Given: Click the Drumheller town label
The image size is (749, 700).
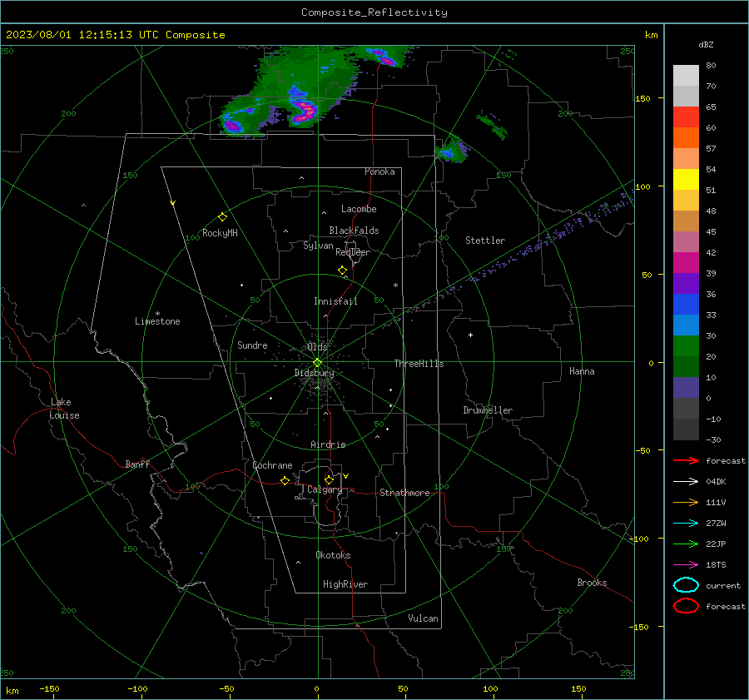Looking at the screenshot, I should pos(488,410).
